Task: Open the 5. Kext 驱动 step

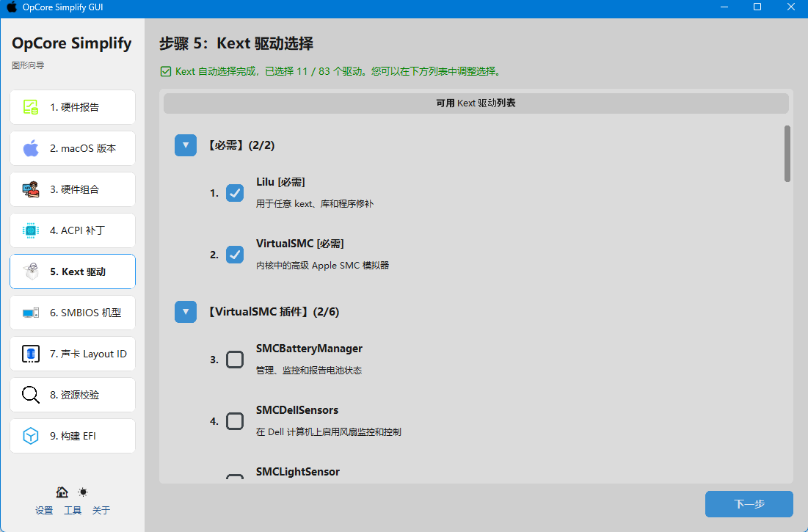Action: tap(73, 272)
